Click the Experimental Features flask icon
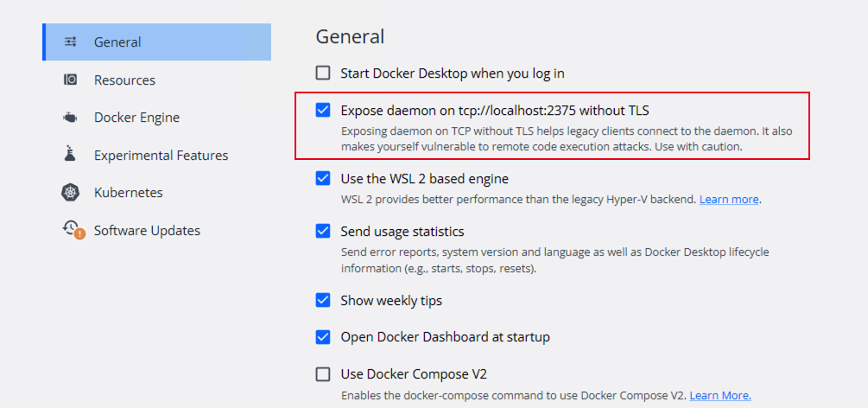This screenshot has width=868, height=408. 70,154
